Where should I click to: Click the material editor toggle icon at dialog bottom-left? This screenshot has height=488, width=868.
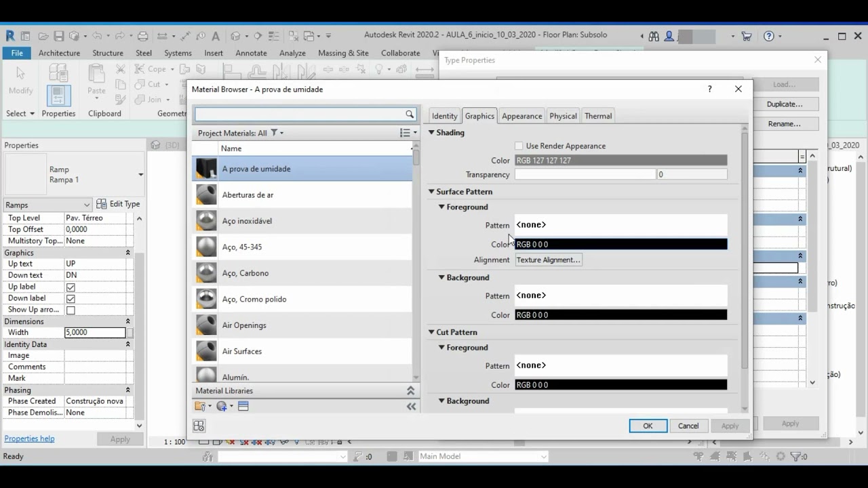coord(199,426)
